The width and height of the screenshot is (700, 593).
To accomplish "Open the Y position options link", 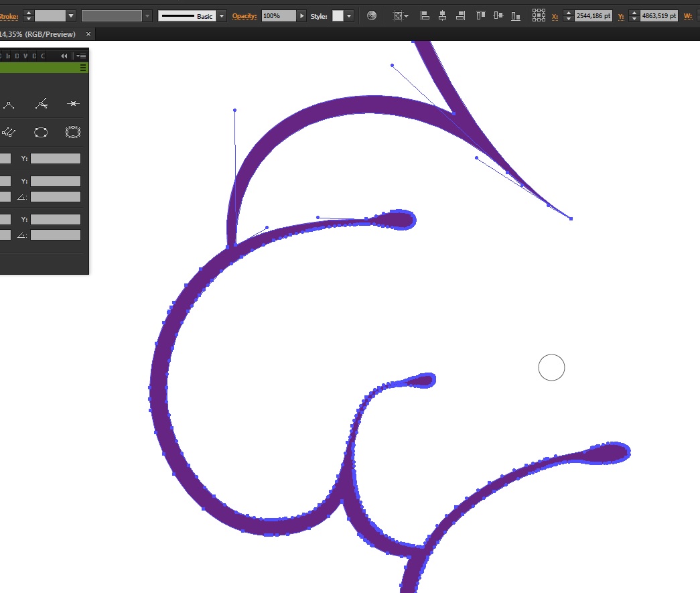I will pyautogui.click(x=620, y=17).
